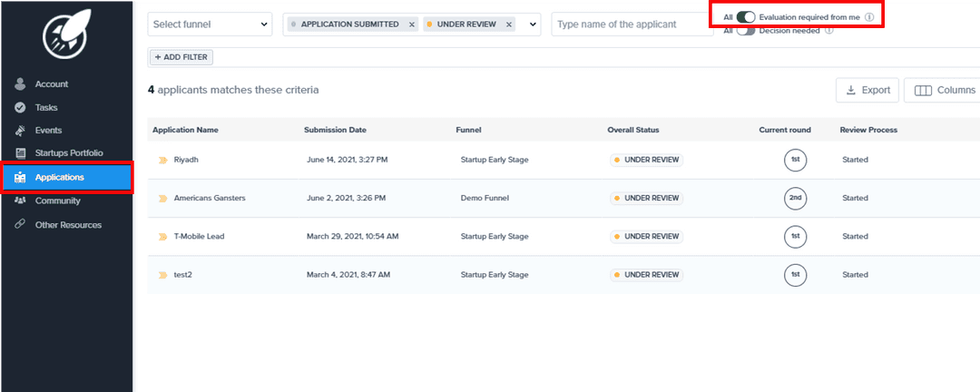
Task: Click the ADD FILTER button
Action: point(181,57)
